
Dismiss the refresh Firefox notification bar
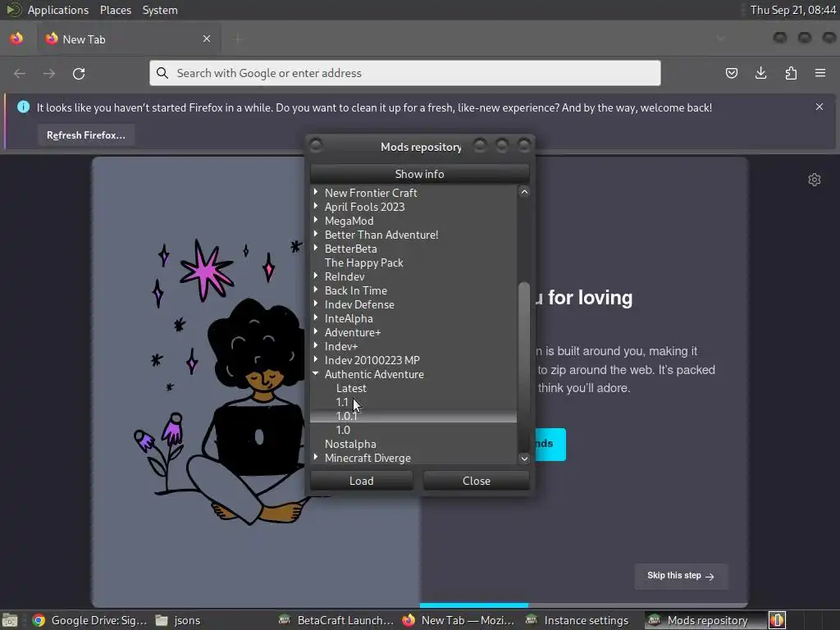[x=819, y=107]
